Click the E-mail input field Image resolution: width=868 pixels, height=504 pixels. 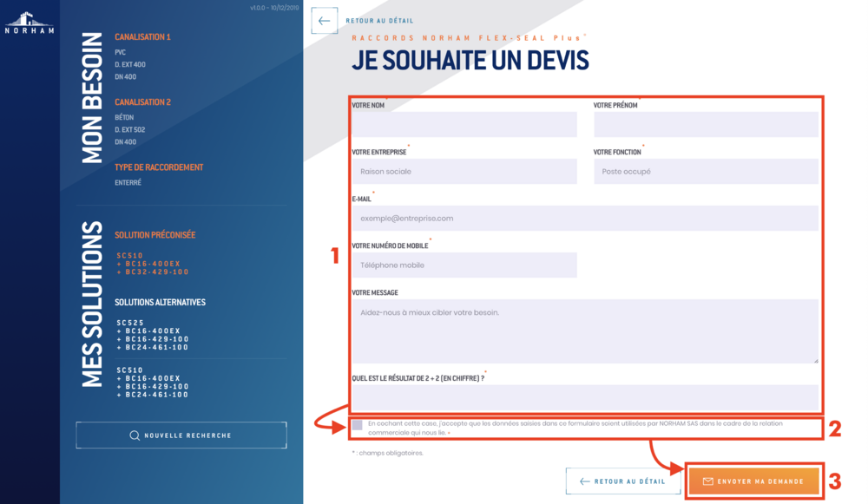(x=585, y=219)
